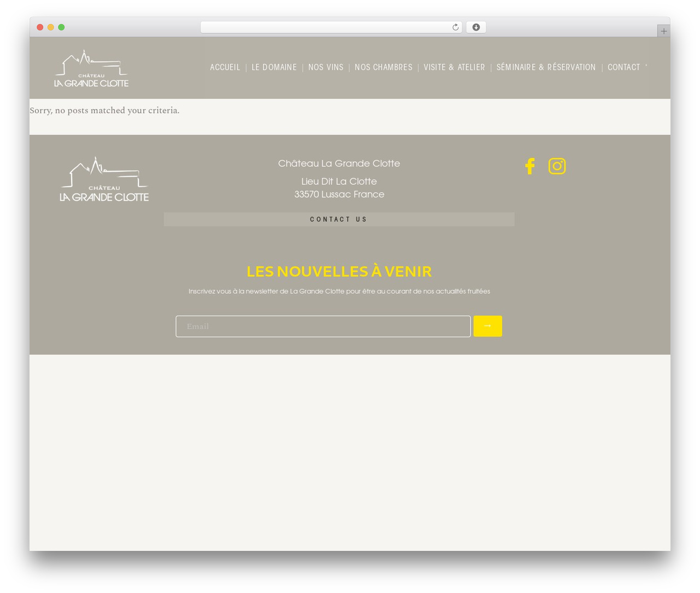Focus the Email newsletter input field
Image resolution: width=700 pixels, height=593 pixels.
coord(323,326)
